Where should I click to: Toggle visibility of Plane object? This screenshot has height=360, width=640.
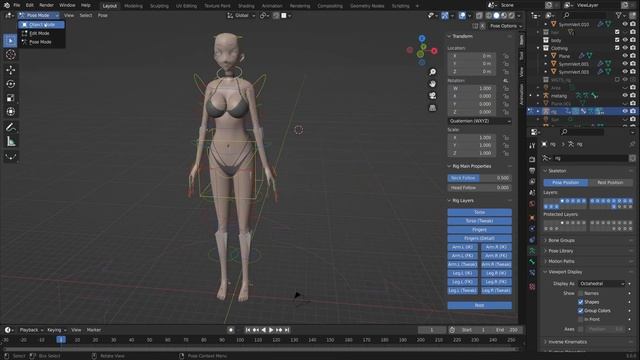coord(625,56)
